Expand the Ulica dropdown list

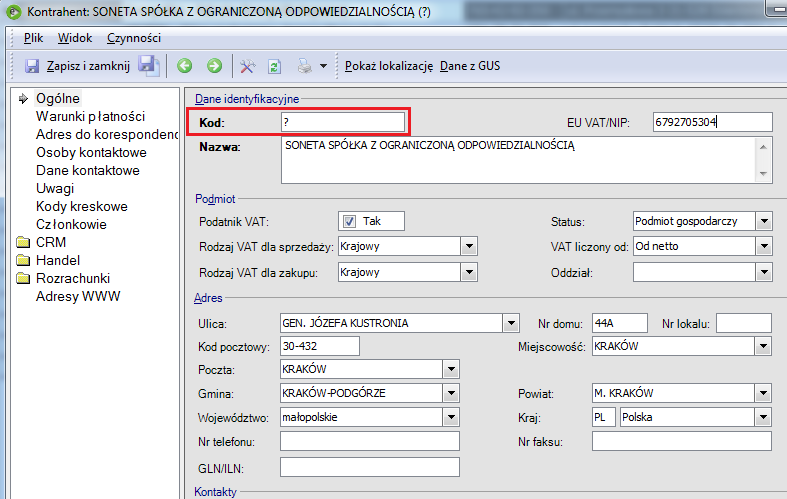point(511,323)
